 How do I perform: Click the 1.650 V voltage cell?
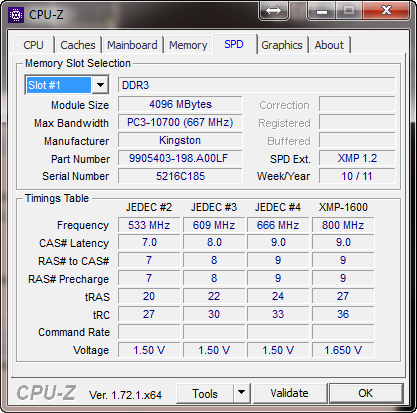point(343,350)
